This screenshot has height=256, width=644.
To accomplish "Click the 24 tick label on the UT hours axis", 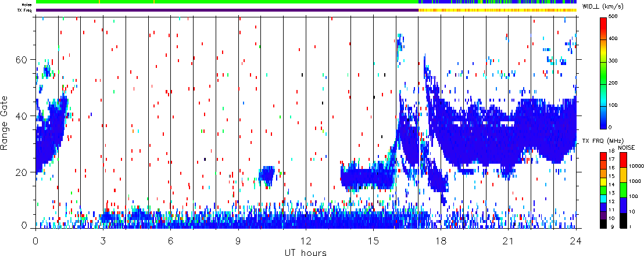I will click(575, 240).
